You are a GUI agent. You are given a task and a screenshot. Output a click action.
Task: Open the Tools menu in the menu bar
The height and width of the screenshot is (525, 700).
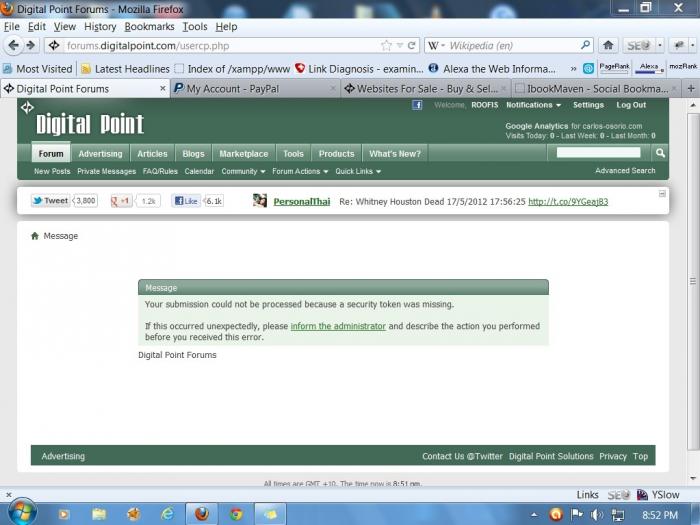[x=195, y=27]
